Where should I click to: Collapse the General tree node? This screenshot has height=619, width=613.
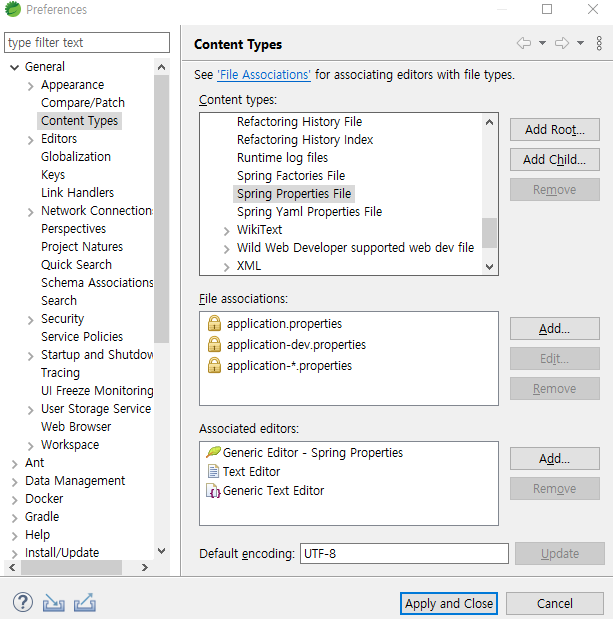coord(15,67)
